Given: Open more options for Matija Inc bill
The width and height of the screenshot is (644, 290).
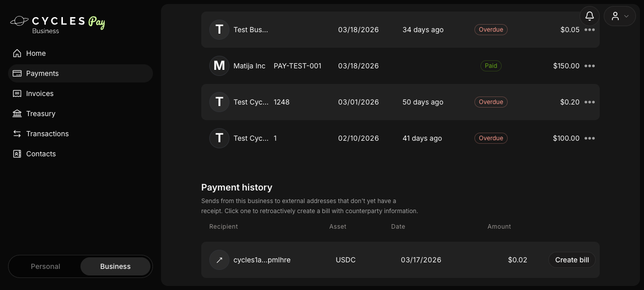Looking at the screenshot, I should click(x=590, y=66).
